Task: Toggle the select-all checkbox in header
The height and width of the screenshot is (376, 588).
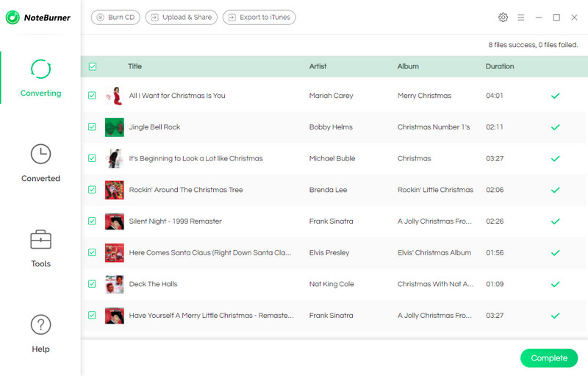Action: 93,66
